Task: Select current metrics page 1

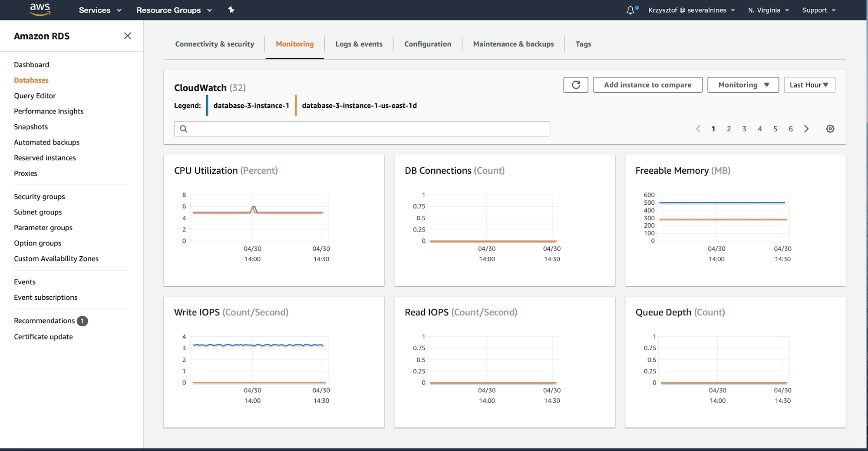Action: (713, 129)
